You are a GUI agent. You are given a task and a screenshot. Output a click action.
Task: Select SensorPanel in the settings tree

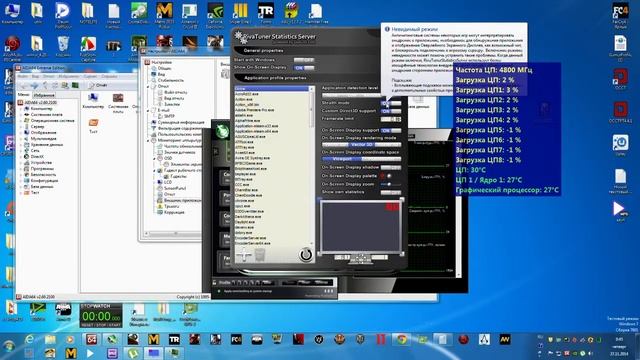coord(175,188)
